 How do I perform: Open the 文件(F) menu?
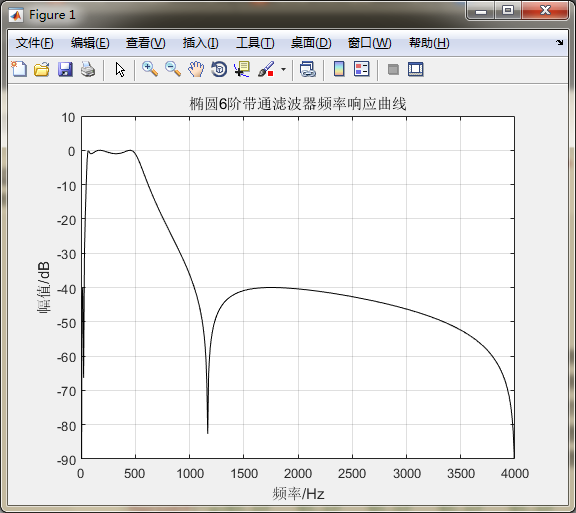[35, 43]
